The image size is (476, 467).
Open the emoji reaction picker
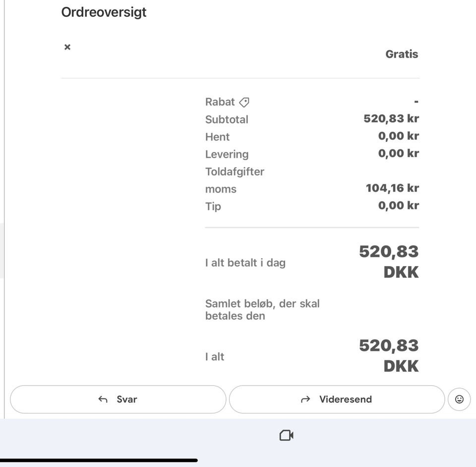point(459,399)
